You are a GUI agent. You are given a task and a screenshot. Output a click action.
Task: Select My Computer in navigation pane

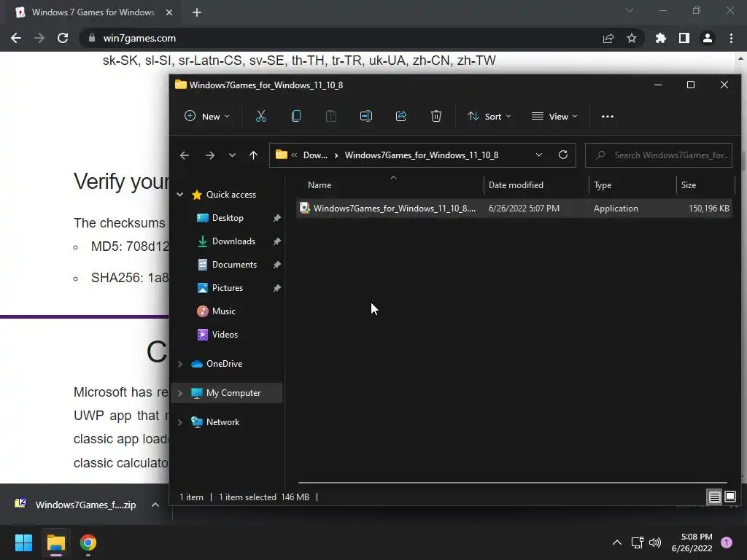click(x=233, y=393)
